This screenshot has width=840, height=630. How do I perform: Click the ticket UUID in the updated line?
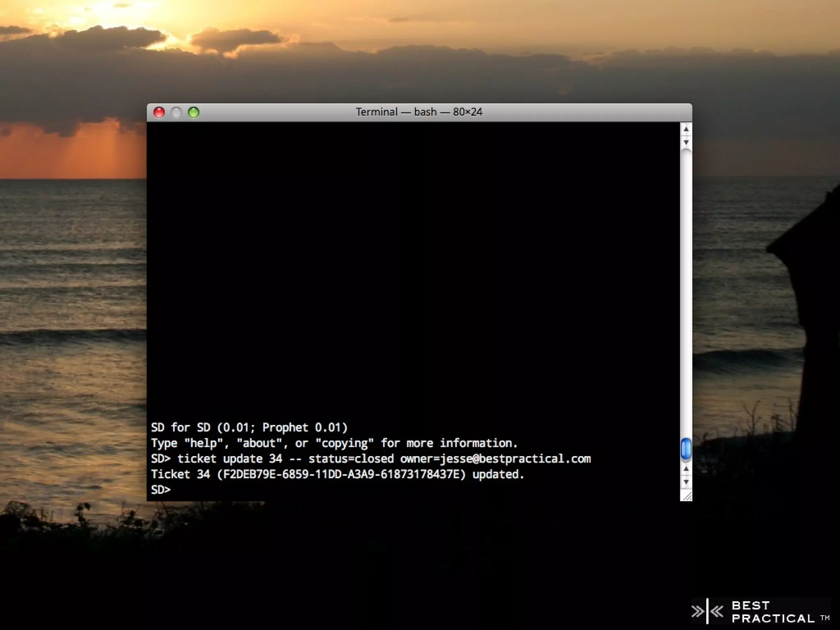point(341,475)
